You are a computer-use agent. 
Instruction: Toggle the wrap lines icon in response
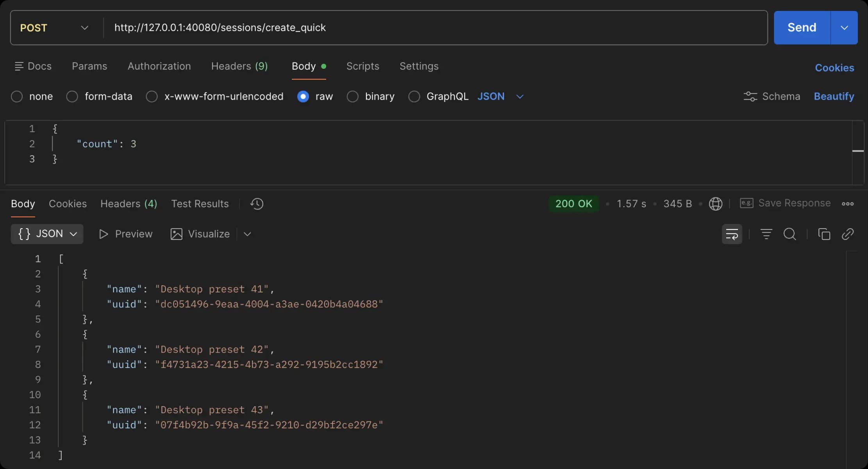732,234
